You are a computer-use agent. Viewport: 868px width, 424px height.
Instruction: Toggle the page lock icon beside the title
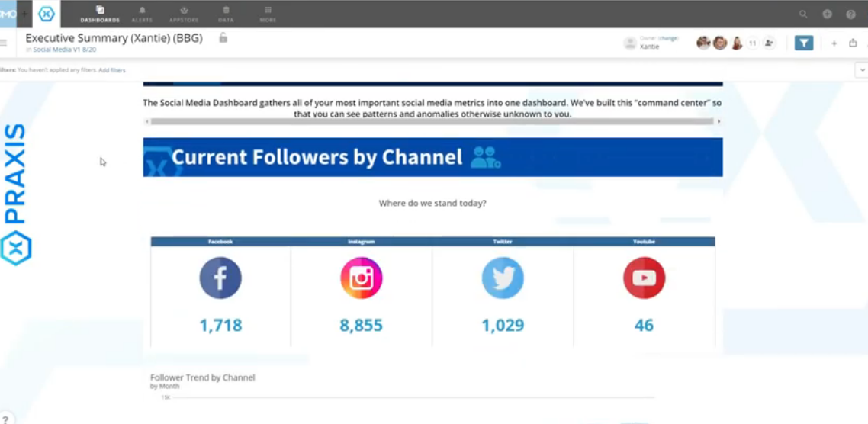click(x=223, y=37)
